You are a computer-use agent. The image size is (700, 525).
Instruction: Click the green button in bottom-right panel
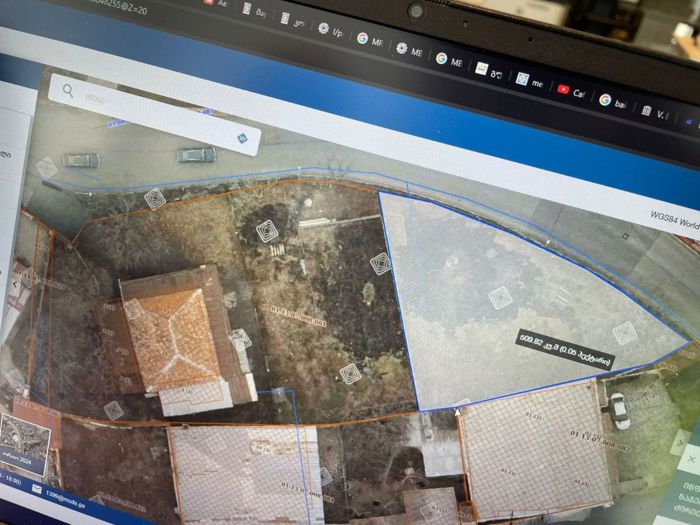pyautogui.click(x=685, y=497)
